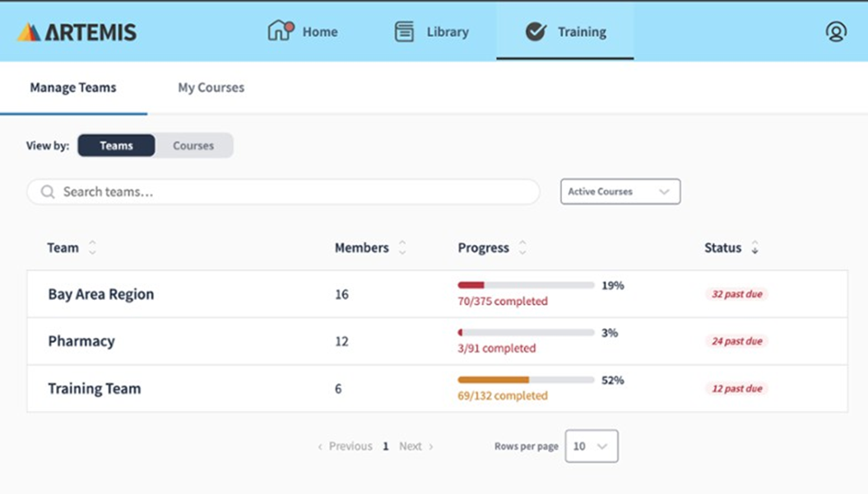Switch view to Teams
The height and width of the screenshot is (494, 868).
click(116, 145)
